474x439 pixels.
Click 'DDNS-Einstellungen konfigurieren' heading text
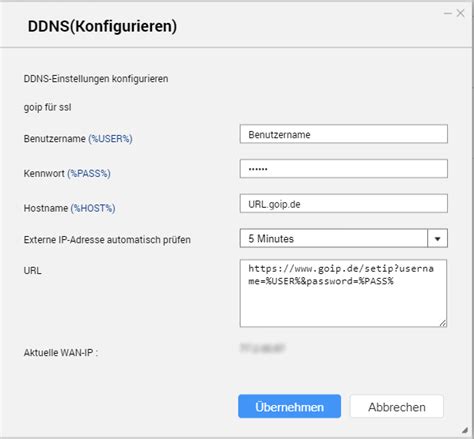click(96, 79)
